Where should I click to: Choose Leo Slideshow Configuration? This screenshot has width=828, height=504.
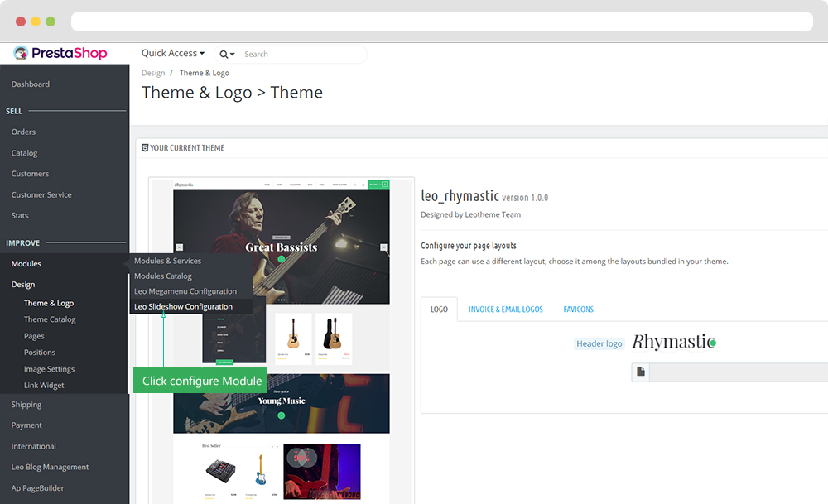183,307
